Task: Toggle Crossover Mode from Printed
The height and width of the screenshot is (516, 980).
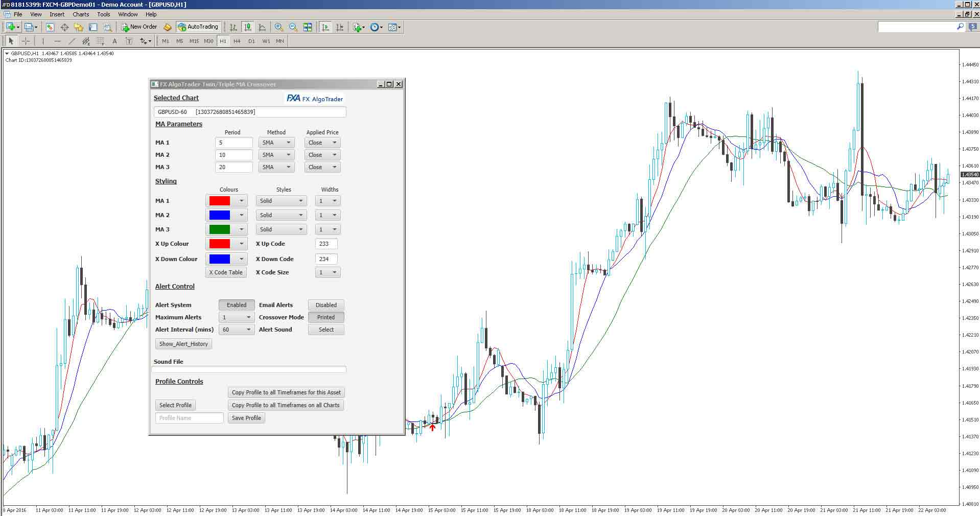Action: 325,317
